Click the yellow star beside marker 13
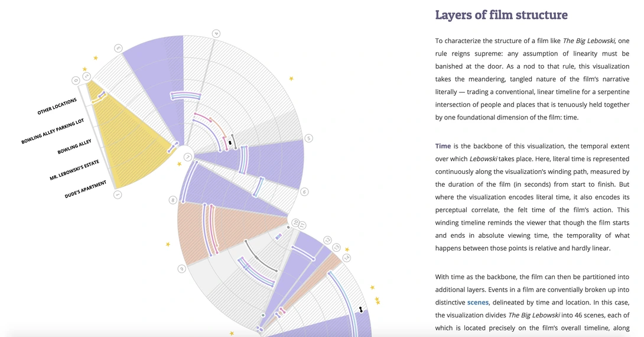 pyautogui.click(x=347, y=249)
